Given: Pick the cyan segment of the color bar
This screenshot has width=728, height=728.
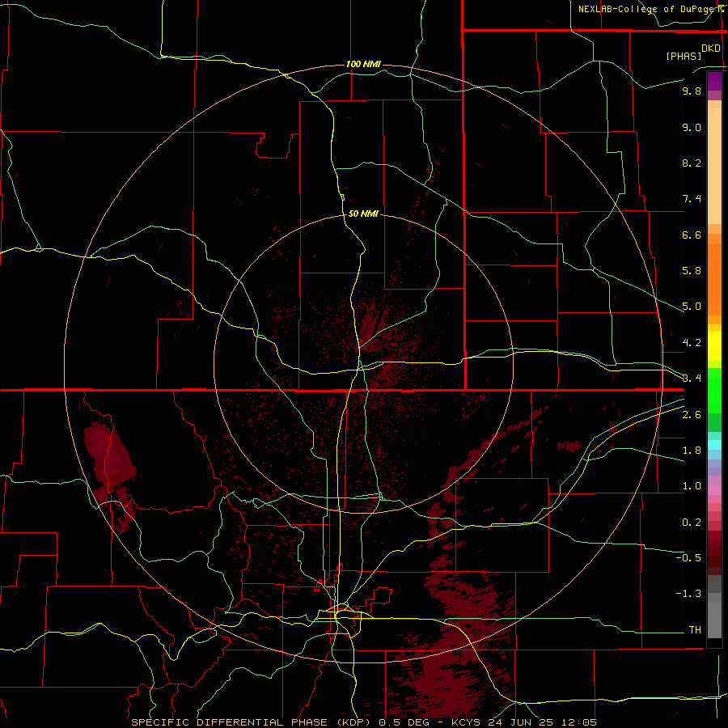Looking at the screenshot, I should 714,445.
